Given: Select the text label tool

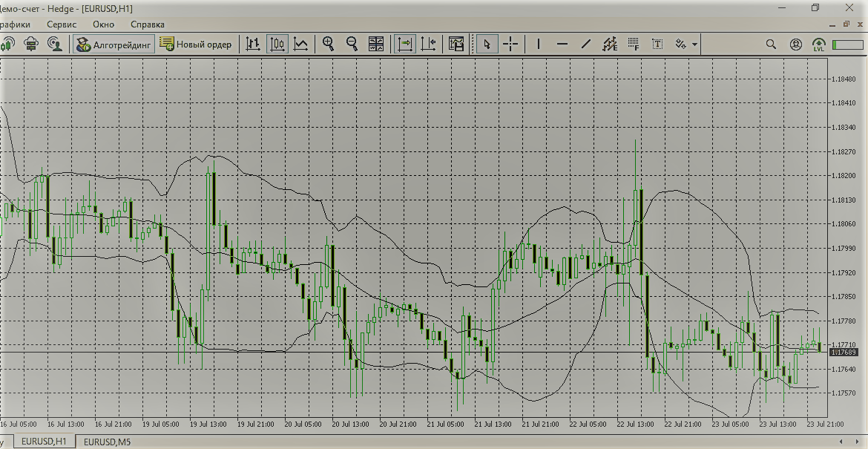Looking at the screenshot, I should coord(657,44).
